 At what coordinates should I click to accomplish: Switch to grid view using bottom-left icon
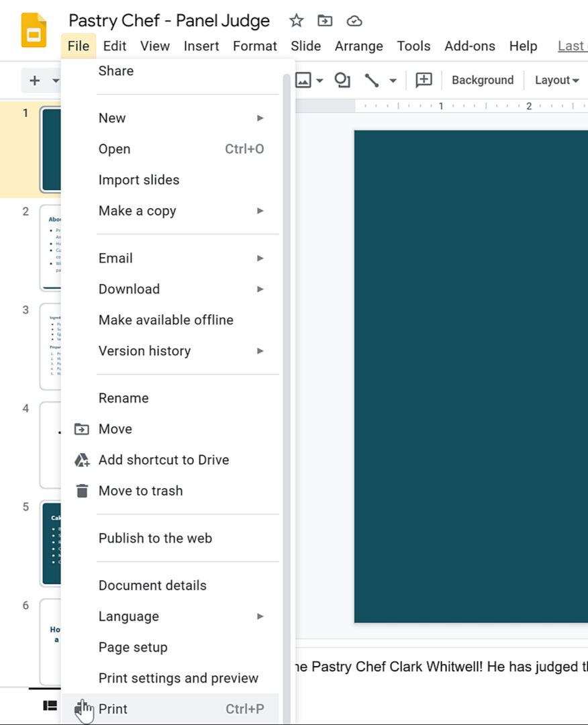coord(50,705)
